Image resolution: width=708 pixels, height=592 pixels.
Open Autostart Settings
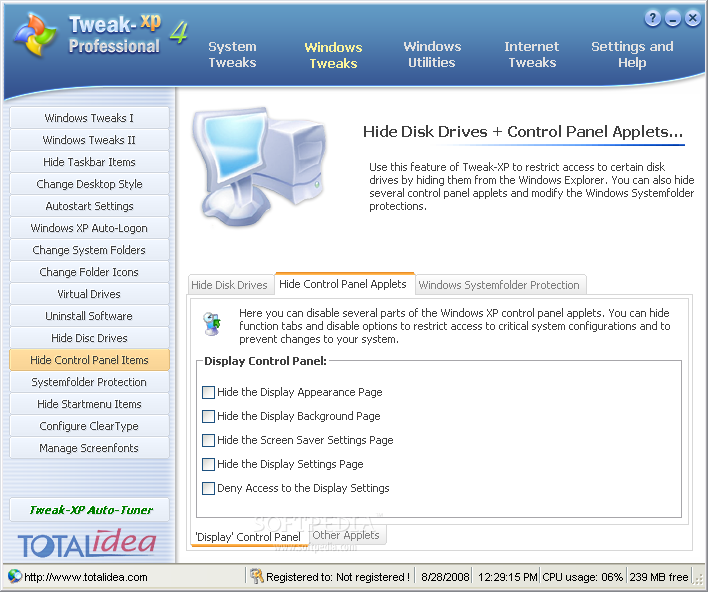pos(89,206)
